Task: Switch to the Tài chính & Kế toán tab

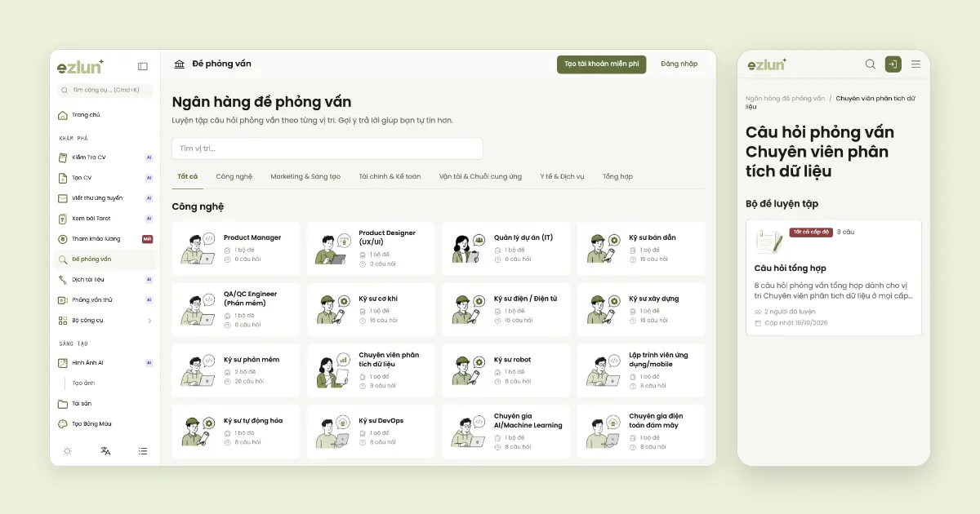Action: [x=390, y=177]
